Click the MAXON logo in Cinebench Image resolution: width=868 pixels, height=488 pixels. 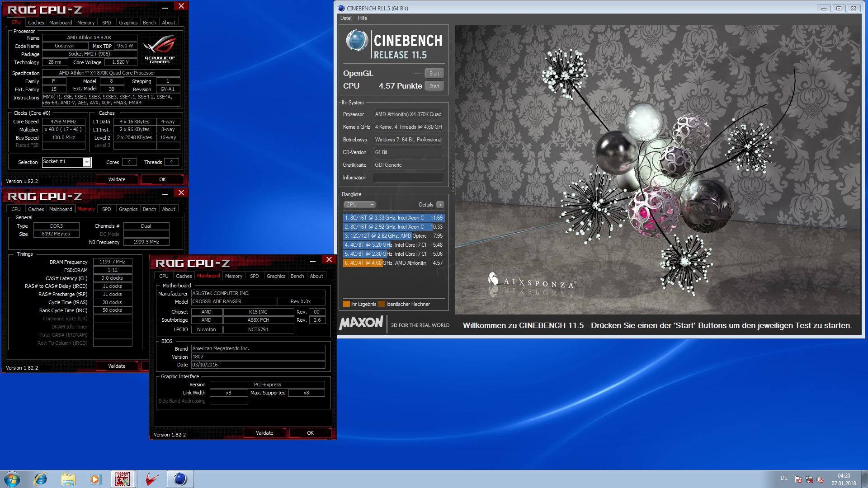click(361, 323)
